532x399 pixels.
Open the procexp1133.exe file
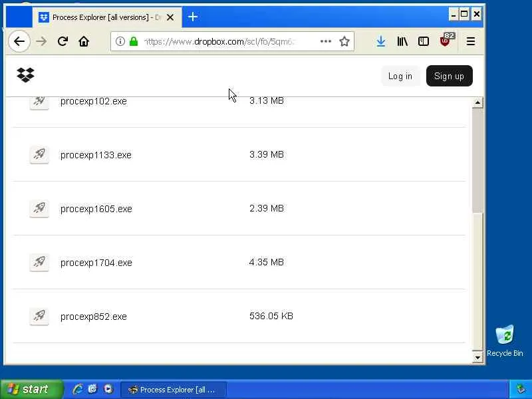point(96,155)
